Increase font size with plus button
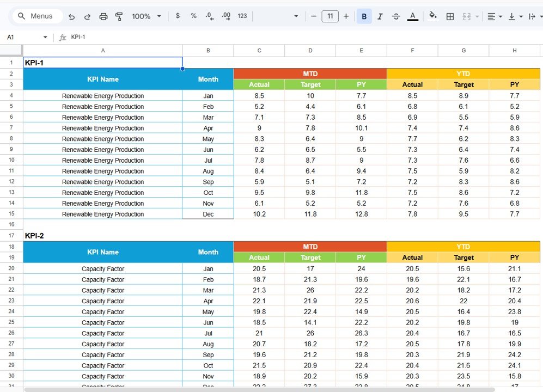The width and height of the screenshot is (543, 392). click(x=346, y=16)
